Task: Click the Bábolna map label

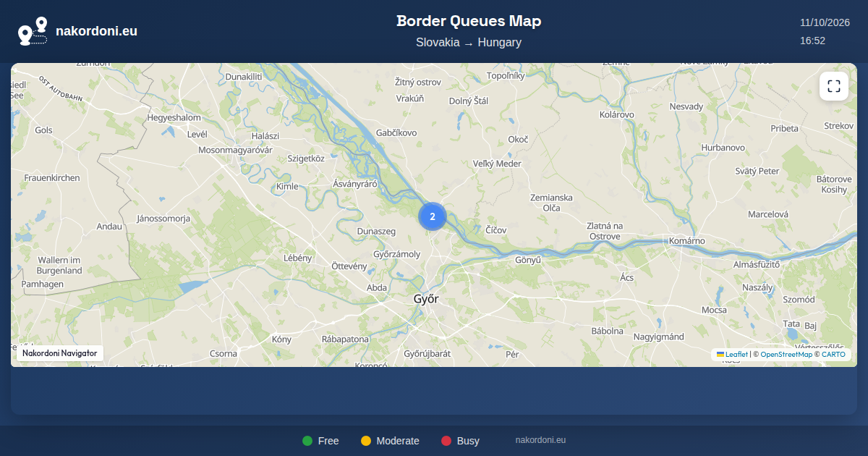Action: coord(608,332)
